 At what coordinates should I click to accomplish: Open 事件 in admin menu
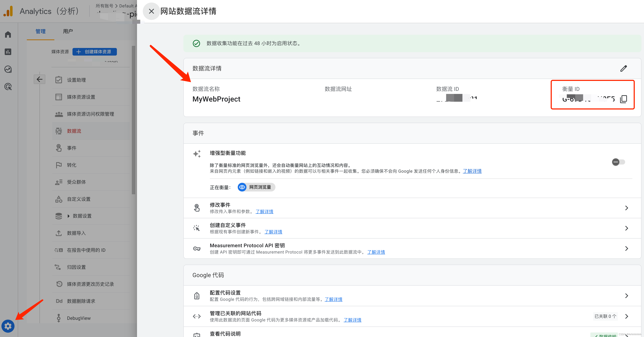tap(91, 148)
